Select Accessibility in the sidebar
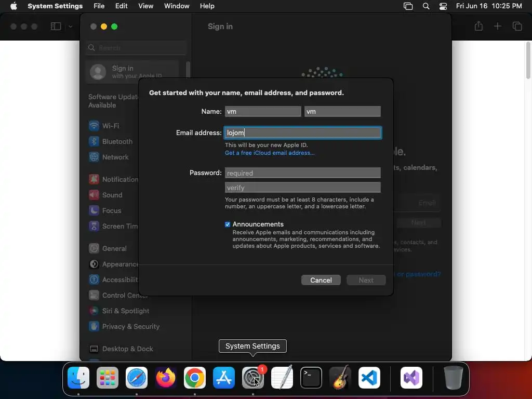The image size is (532, 399). click(x=113, y=280)
